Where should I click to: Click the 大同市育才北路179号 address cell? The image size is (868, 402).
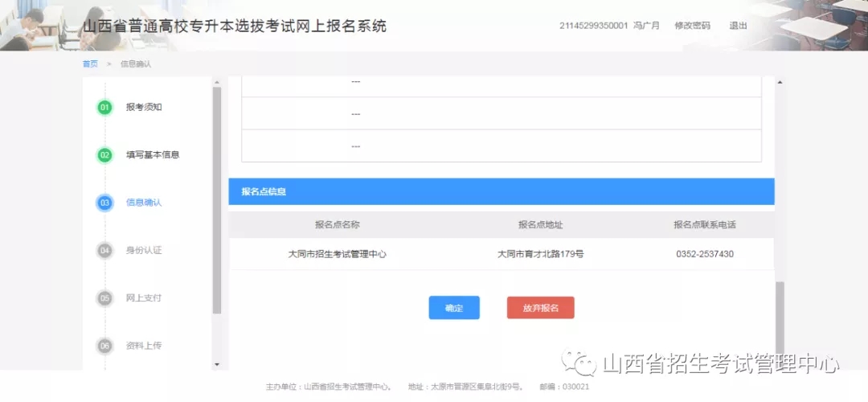541,255
